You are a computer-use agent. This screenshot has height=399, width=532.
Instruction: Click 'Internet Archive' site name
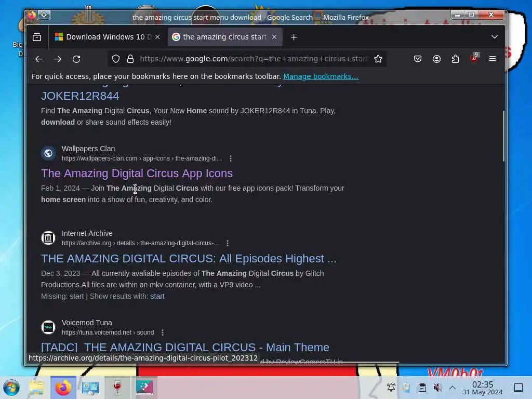[87, 233]
